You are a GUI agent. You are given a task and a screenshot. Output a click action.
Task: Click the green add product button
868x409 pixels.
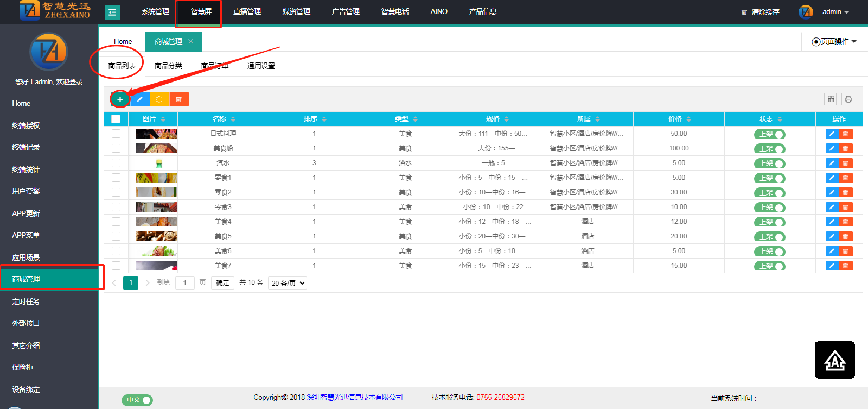point(120,99)
